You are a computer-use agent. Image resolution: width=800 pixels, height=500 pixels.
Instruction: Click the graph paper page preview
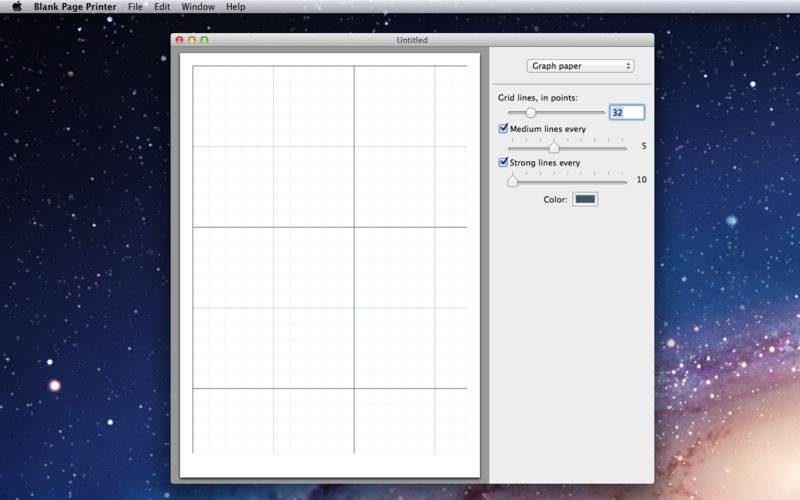pos(330,265)
